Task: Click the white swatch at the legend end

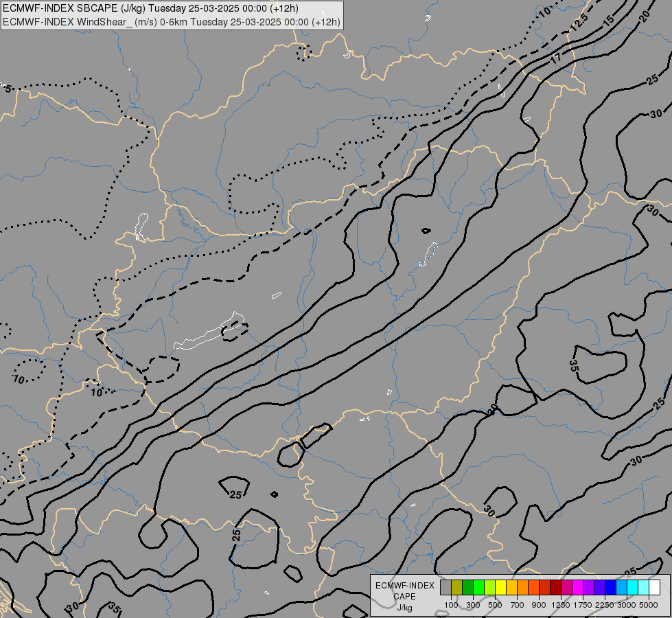Action: click(x=654, y=587)
